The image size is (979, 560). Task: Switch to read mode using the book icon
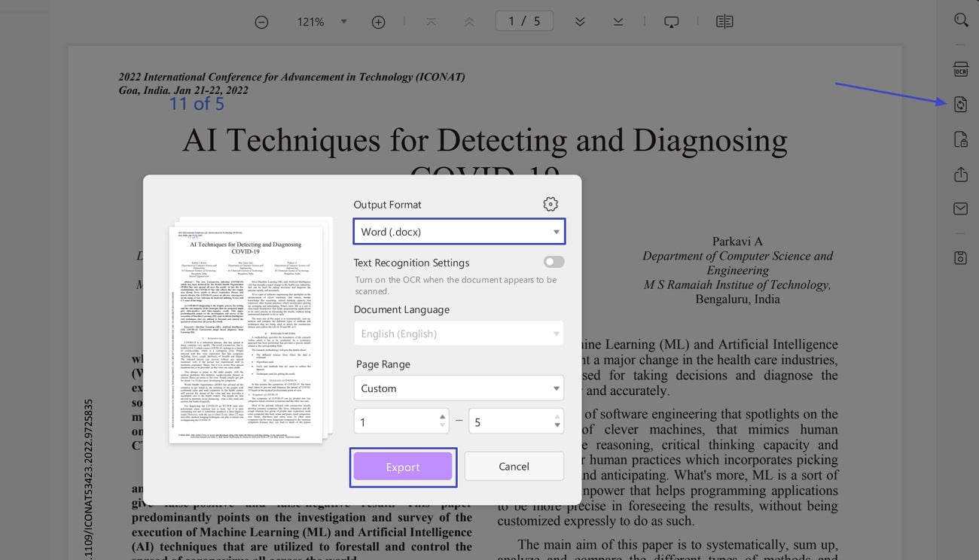coord(724,21)
